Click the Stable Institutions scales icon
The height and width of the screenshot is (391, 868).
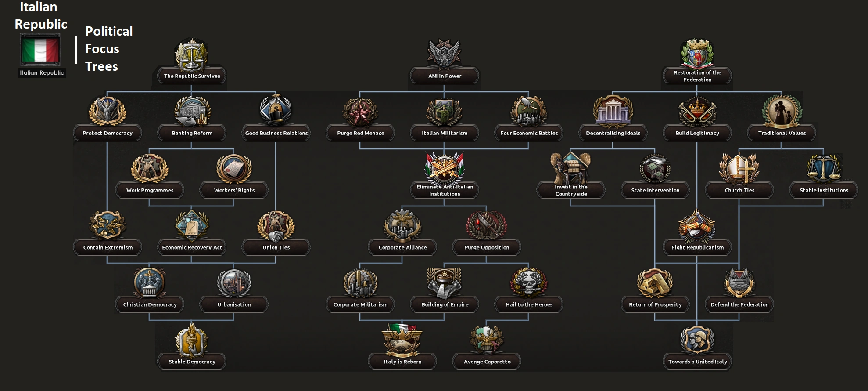coord(824,168)
